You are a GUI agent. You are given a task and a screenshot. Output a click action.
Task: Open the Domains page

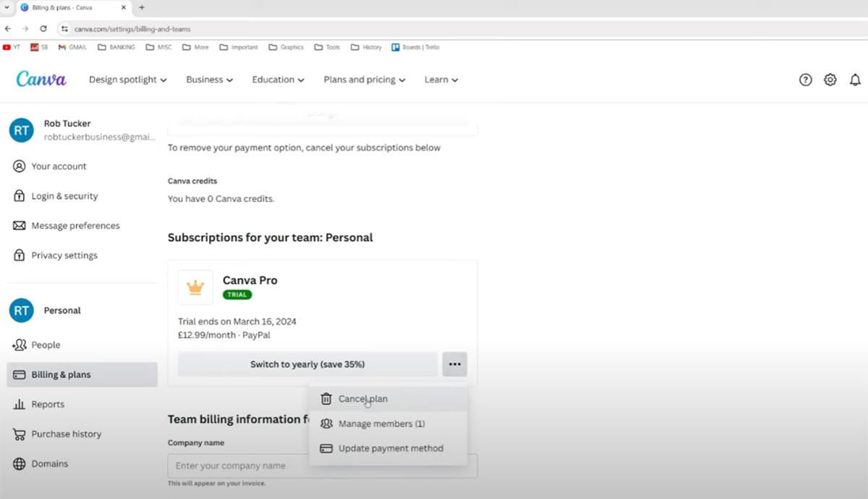[x=82, y=464]
